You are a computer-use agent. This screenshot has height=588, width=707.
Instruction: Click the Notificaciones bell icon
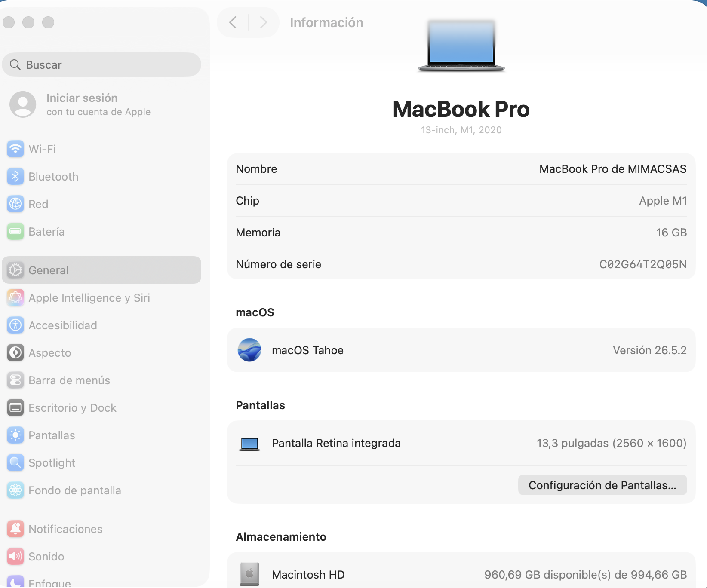(x=15, y=529)
